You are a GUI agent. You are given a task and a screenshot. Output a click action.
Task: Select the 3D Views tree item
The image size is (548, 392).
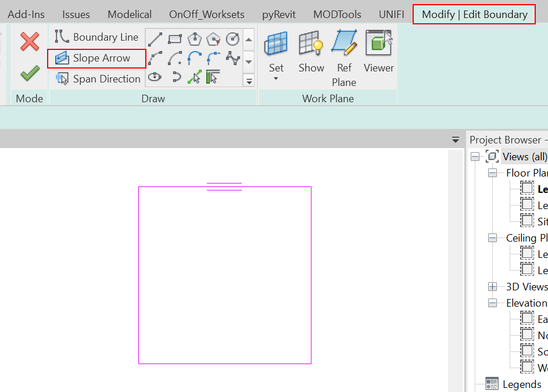[526, 287]
